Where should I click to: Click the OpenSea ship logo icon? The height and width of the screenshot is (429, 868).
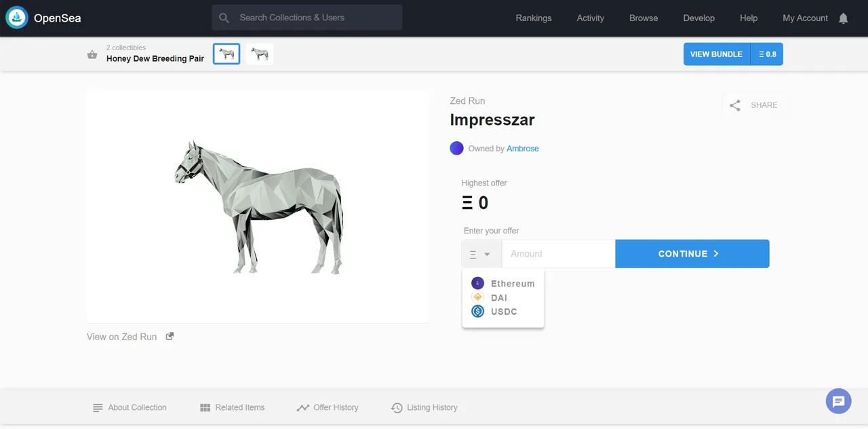[17, 18]
